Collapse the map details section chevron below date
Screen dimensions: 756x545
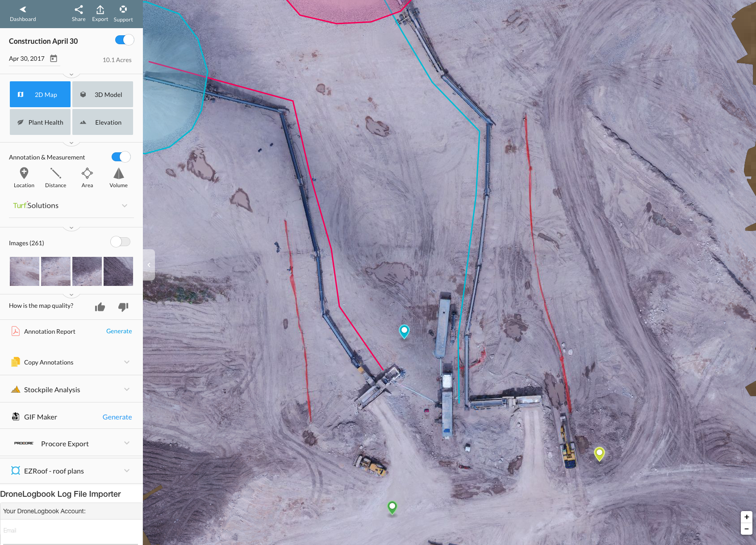[71, 75]
